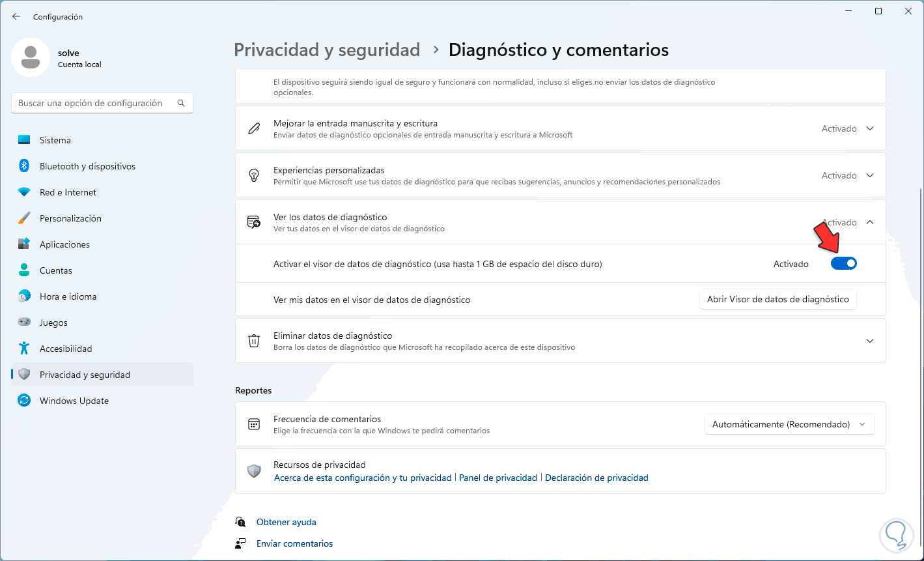Image resolution: width=924 pixels, height=561 pixels.
Task: Click the Obtener ayuda link
Action: (286, 522)
